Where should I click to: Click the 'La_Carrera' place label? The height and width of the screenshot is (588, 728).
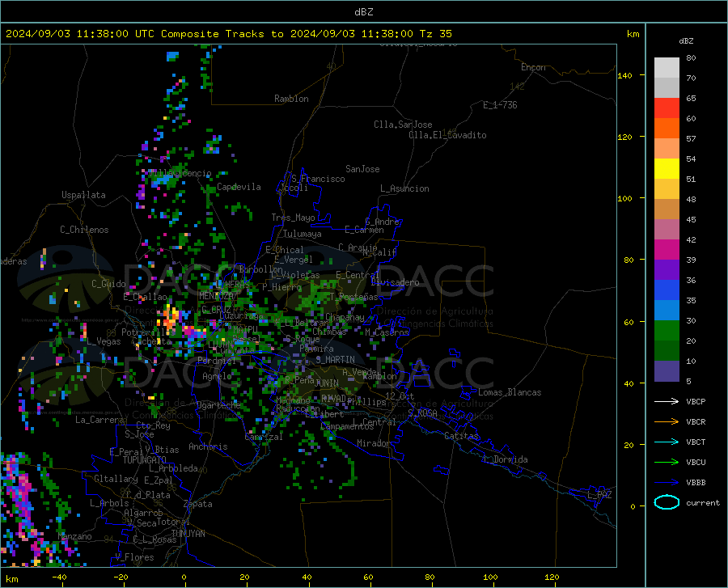coord(99,420)
